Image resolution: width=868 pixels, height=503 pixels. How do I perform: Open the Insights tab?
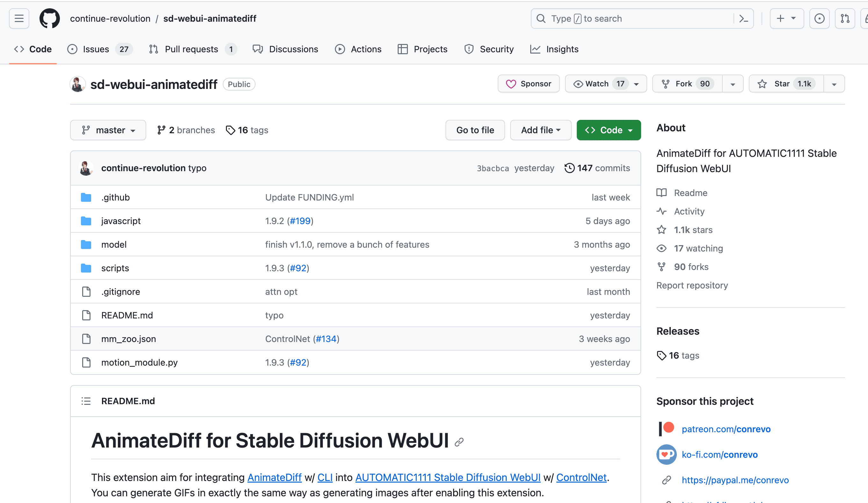click(554, 49)
